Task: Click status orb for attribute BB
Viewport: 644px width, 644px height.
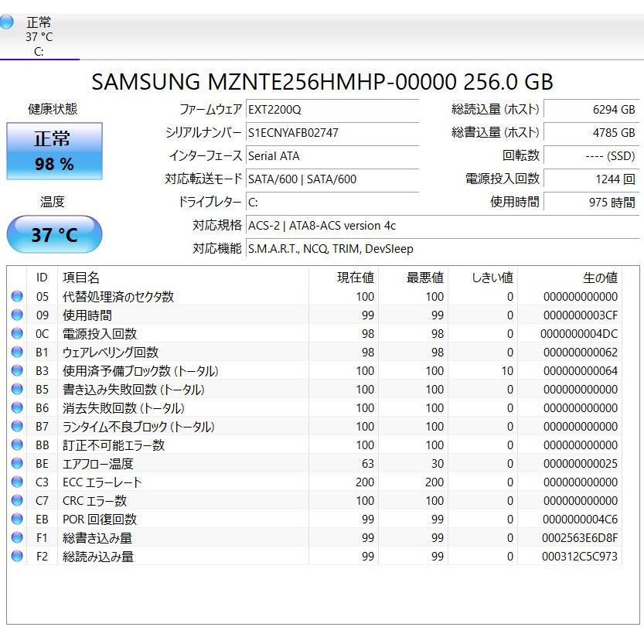Action: click(x=17, y=445)
